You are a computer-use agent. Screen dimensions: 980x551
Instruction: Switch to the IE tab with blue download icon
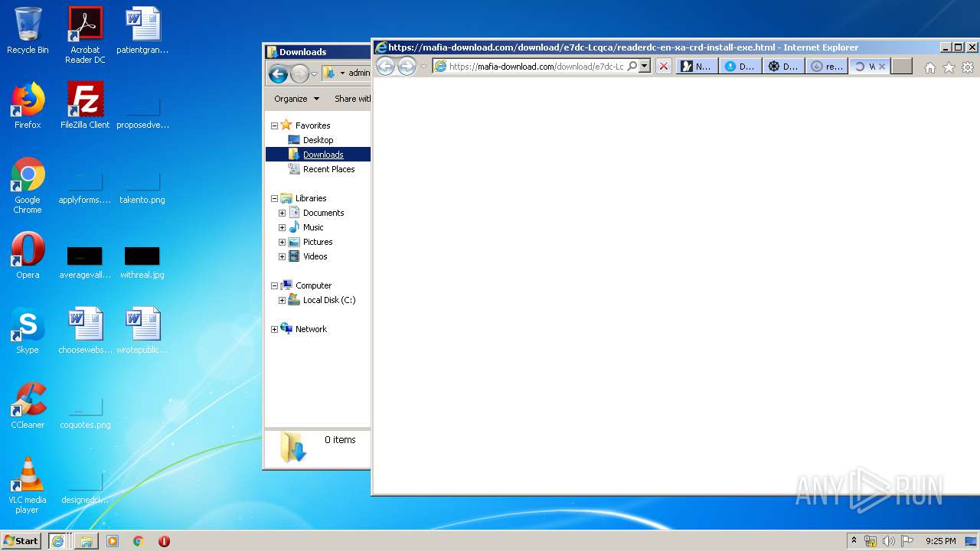(x=740, y=67)
